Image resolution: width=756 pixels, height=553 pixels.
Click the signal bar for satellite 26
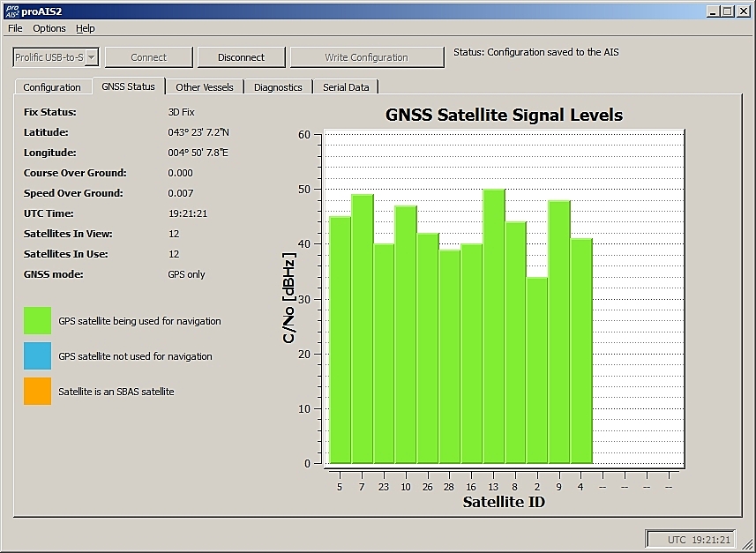[428, 348]
